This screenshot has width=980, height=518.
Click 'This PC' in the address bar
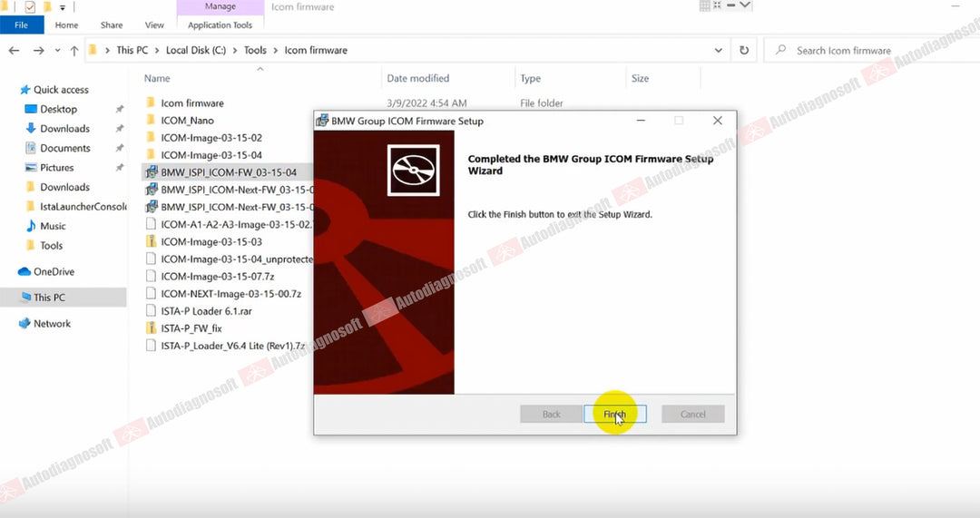click(x=132, y=50)
